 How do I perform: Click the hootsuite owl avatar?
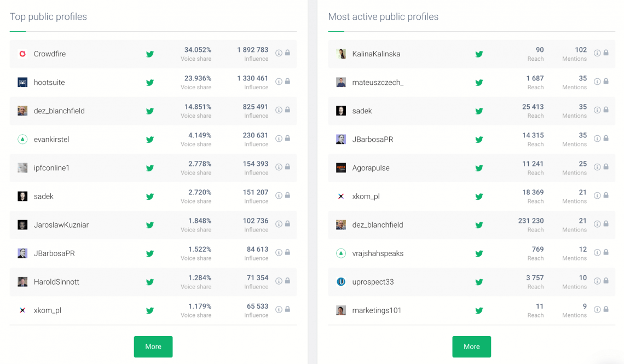[x=22, y=83]
